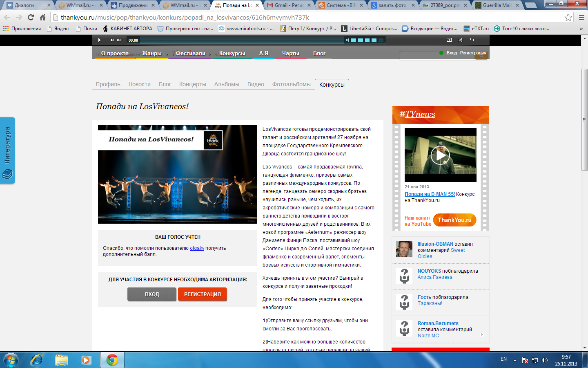
Task: Expand the activity feed arrow
Action: click(x=482, y=334)
